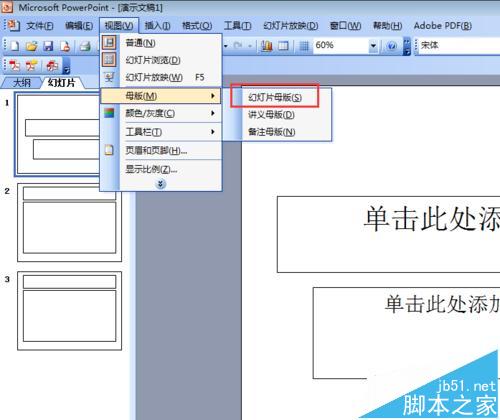Click the first Adobe PDF convert icon
This screenshot has height=420, width=500.
pos(14,65)
